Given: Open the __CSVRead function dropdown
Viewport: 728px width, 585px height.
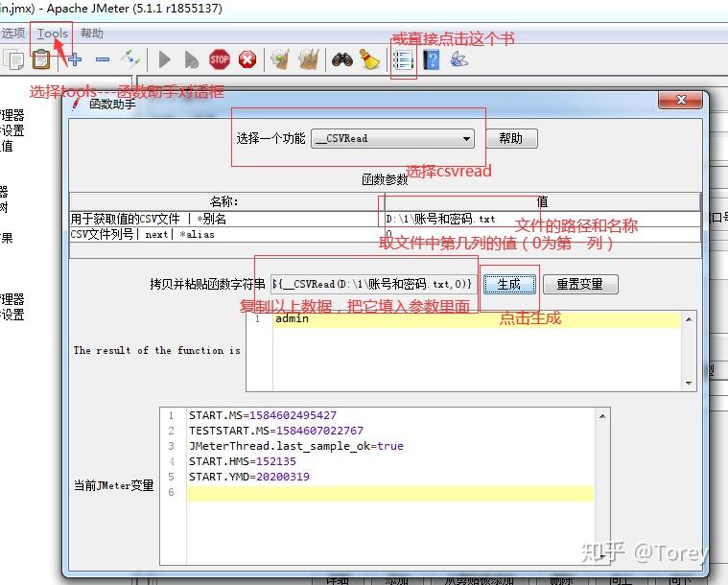Looking at the screenshot, I should coord(393,139).
